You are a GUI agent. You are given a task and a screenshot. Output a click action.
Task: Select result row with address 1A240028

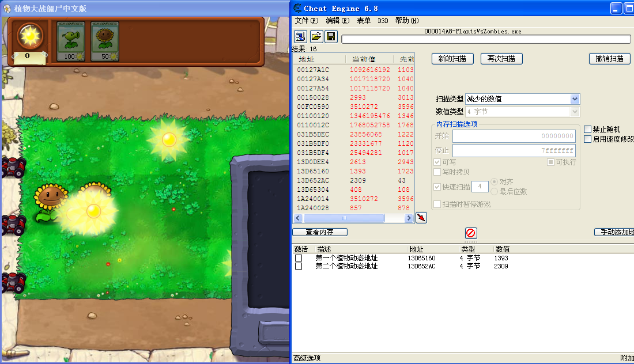click(x=354, y=208)
